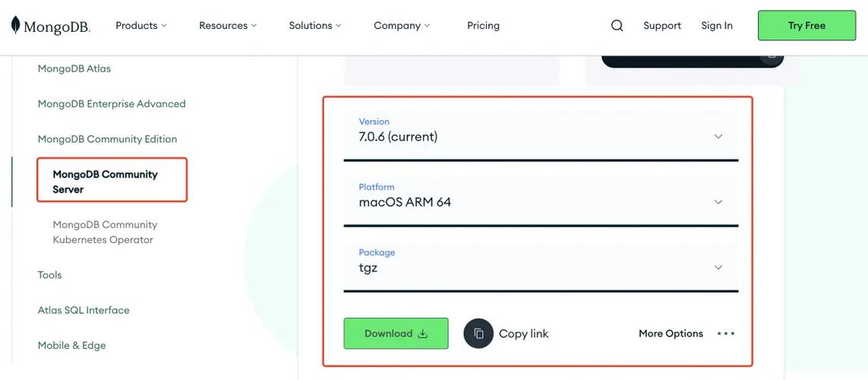Open the Package tgz dropdown
This screenshot has height=380, width=868.
coord(541,267)
